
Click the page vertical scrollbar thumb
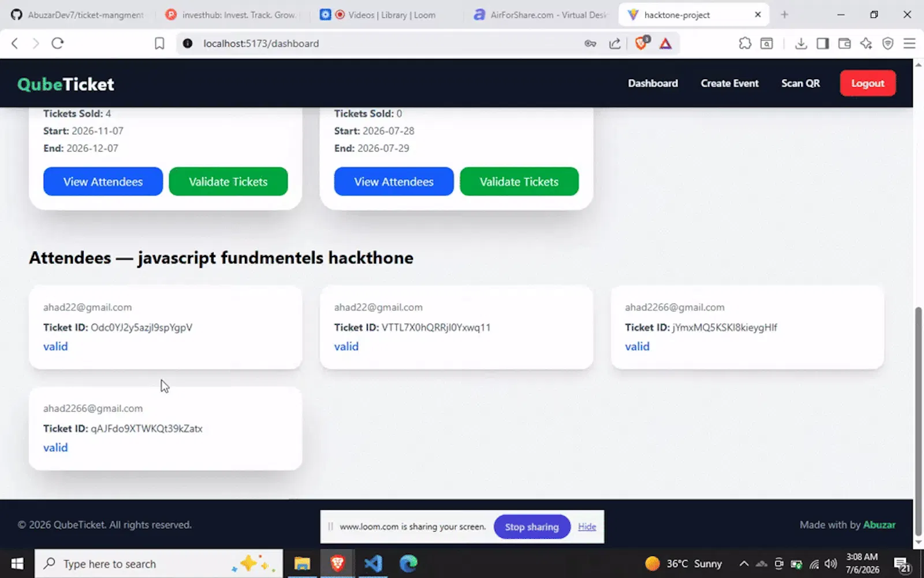pos(918,422)
